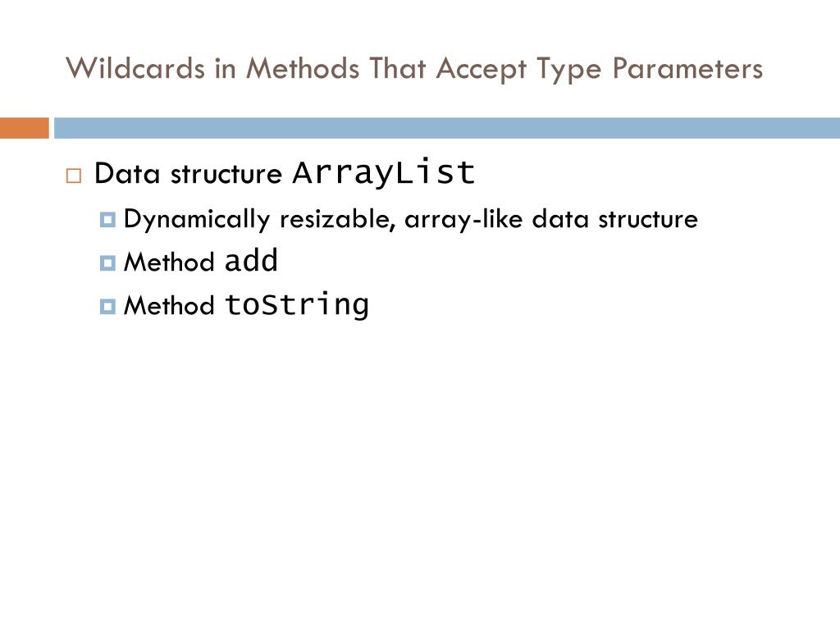Click the word ArrayList in monospace font
The image size is (840, 630).
(384, 172)
